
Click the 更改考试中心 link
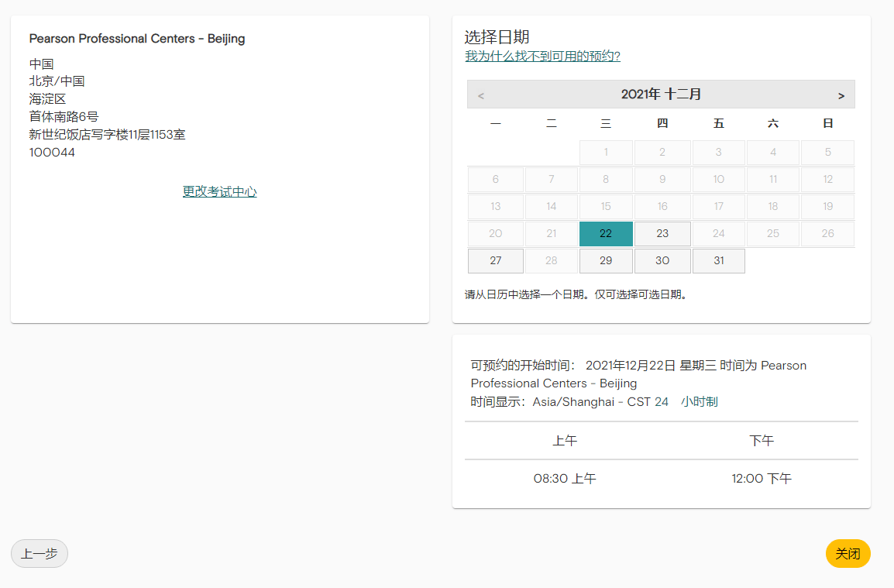220,192
